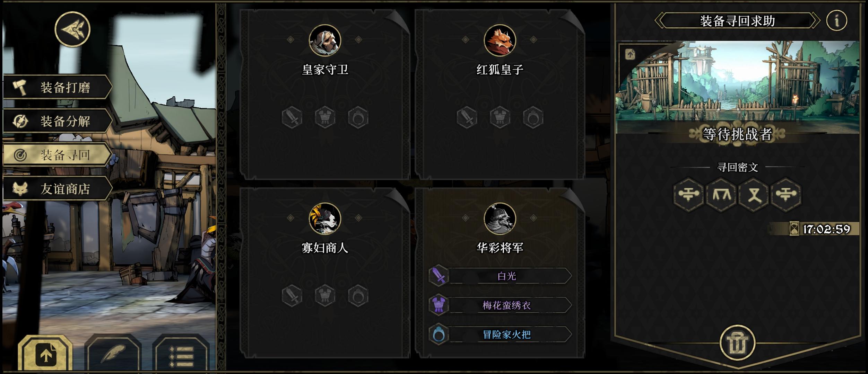Click 红狐皇子's ring slot icon

[533, 118]
